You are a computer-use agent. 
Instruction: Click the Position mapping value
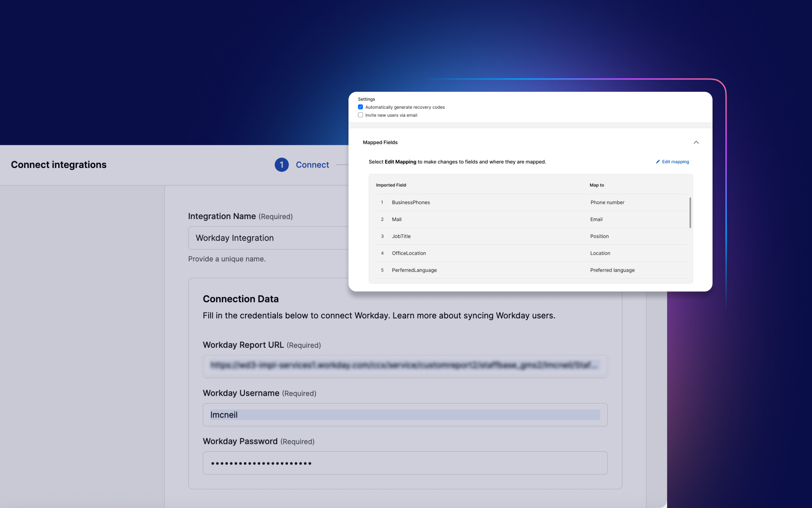pyautogui.click(x=599, y=236)
